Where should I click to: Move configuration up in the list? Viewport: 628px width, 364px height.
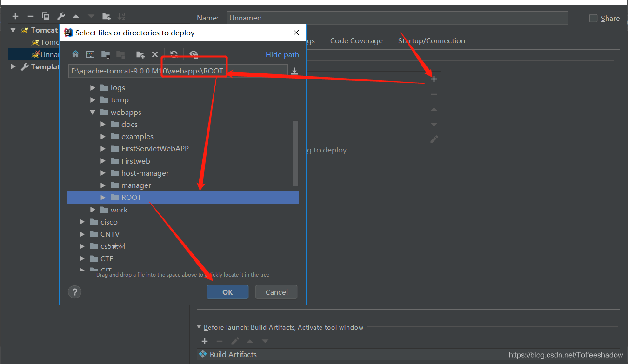(76, 16)
